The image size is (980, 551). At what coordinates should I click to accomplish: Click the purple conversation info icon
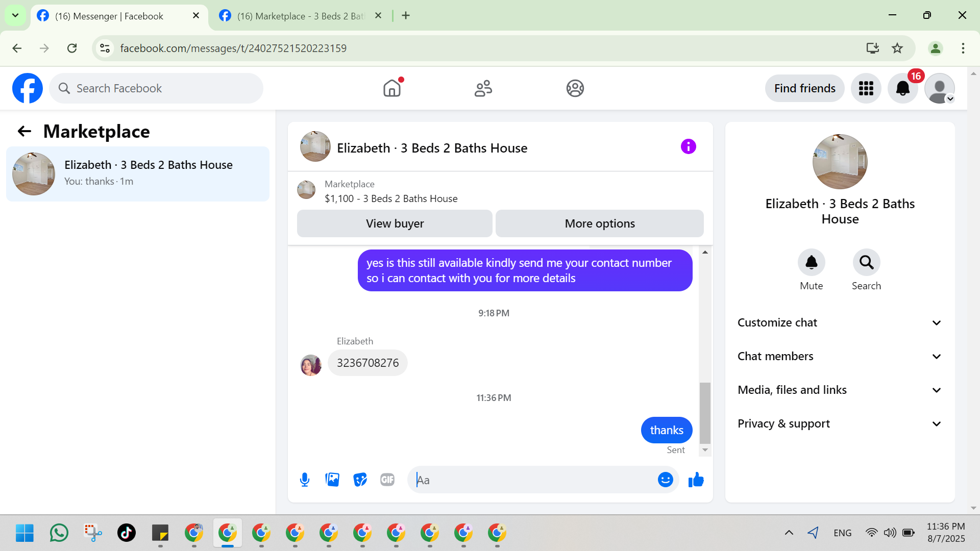coord(688,147)
